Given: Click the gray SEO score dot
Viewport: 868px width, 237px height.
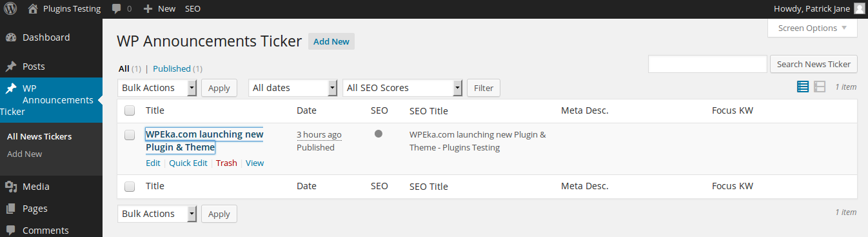Looking at the screenshot, I should [379, 134].
